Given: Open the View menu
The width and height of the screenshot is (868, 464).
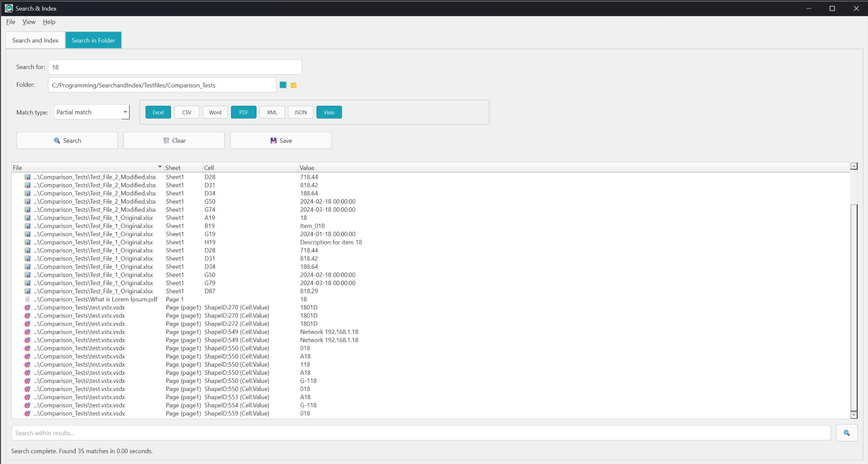Looking at the screenshot, I should pyautogui.click(x=28, y=22).
